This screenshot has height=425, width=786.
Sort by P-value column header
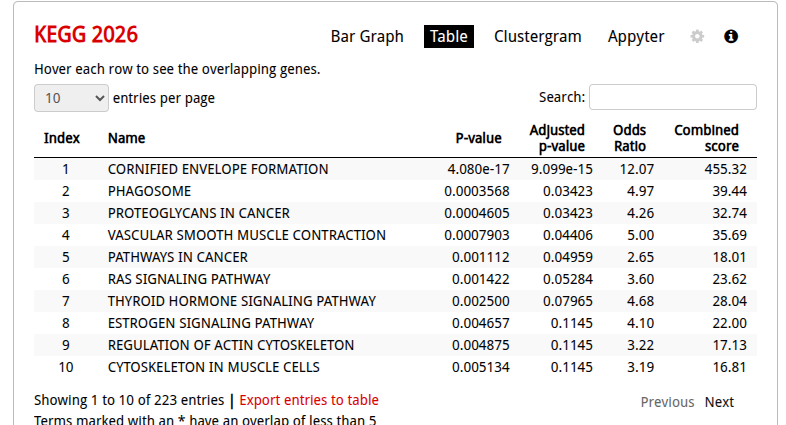tap(478, 138)
